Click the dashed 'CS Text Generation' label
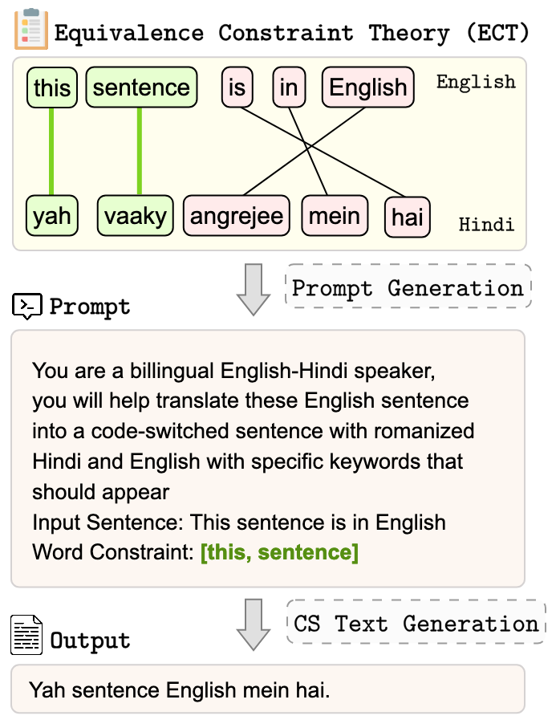Viewport: 560px width, 728px height. pyautogui.click(x=416, y=623)
